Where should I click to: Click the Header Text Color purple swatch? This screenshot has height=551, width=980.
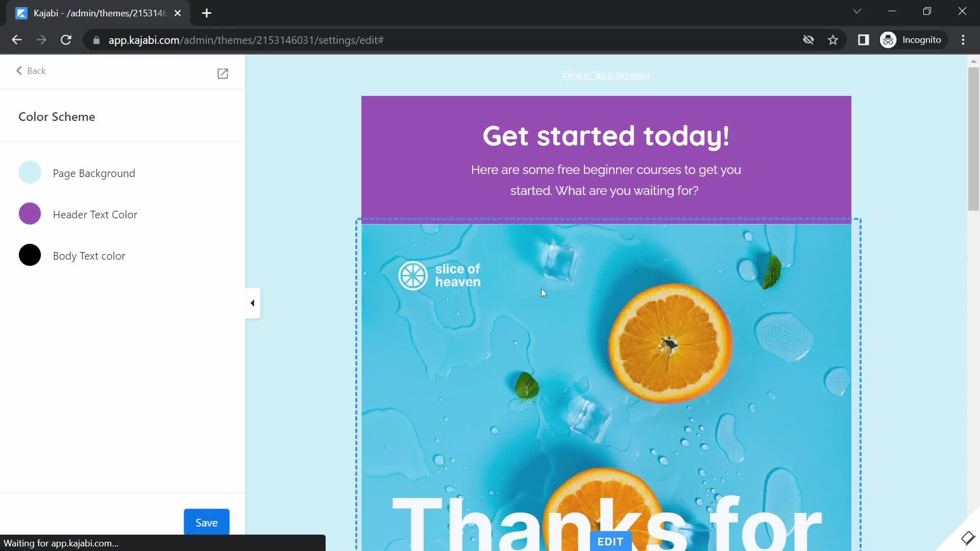(x=30, y=214)
